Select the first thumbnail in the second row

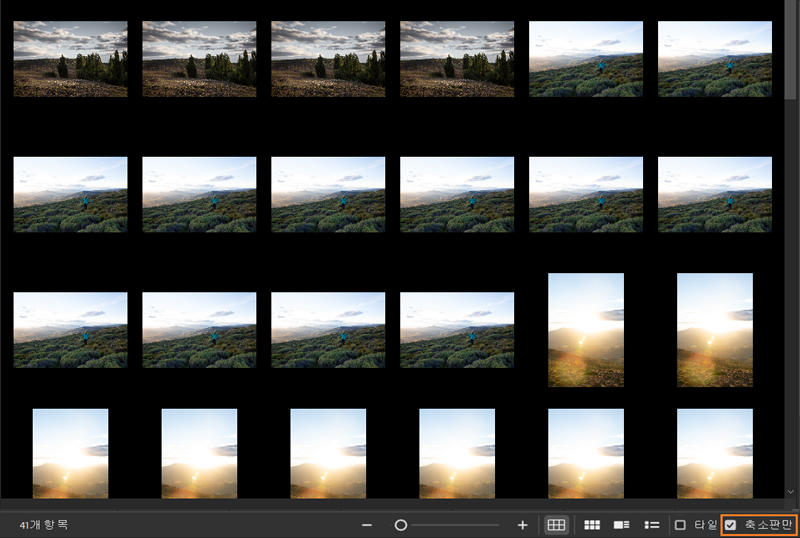(x=70, y=194)
